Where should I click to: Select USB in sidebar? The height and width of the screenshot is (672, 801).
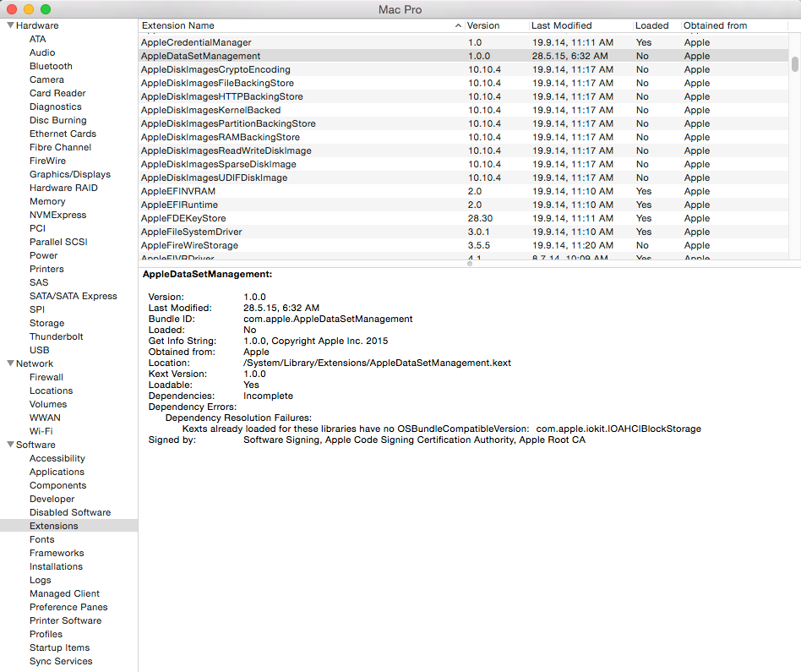click(x=40, y=350)
